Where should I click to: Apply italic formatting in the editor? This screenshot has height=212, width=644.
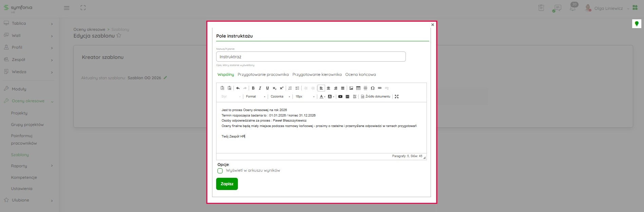pos(260,88)
